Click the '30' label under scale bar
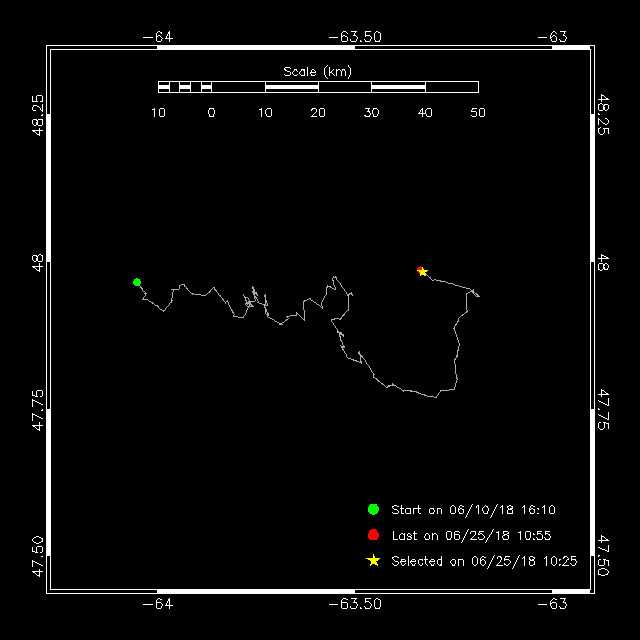Screen dimensions: 640x640 point(371,113)
